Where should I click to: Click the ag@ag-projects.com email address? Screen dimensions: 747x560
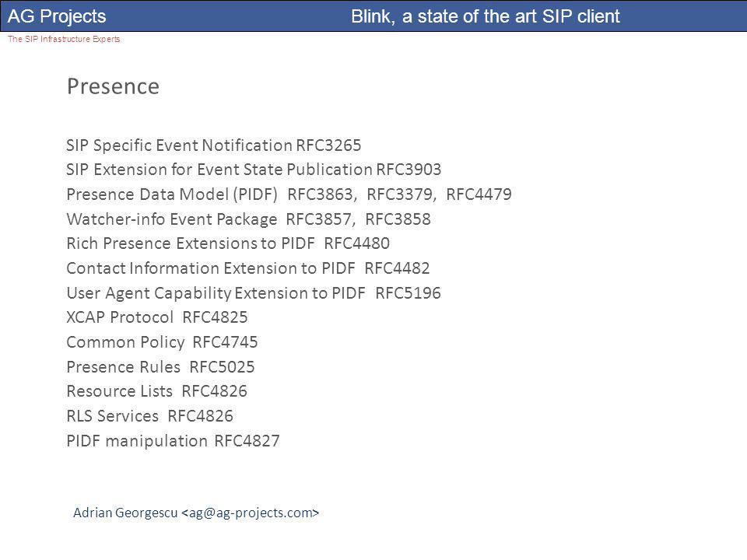251,513
